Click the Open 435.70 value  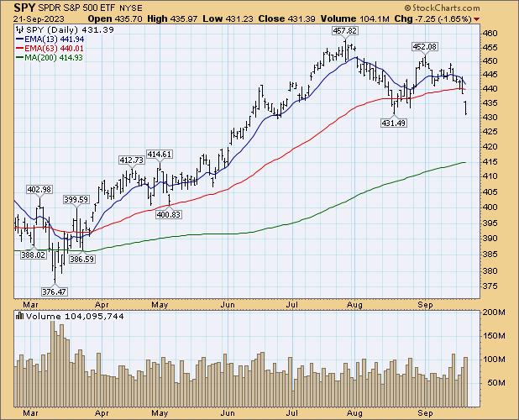(x=115, y=19)
